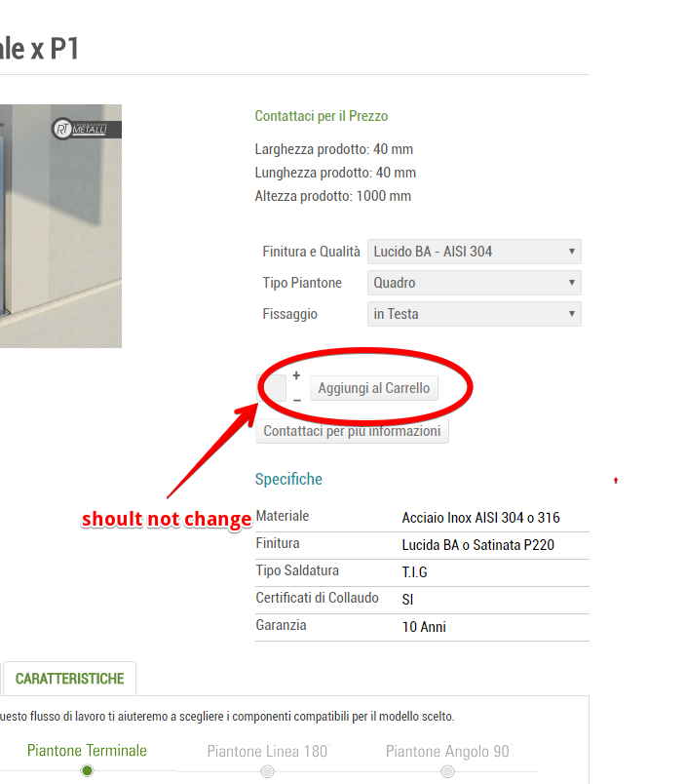Click the quantity input field

(271, 388)
